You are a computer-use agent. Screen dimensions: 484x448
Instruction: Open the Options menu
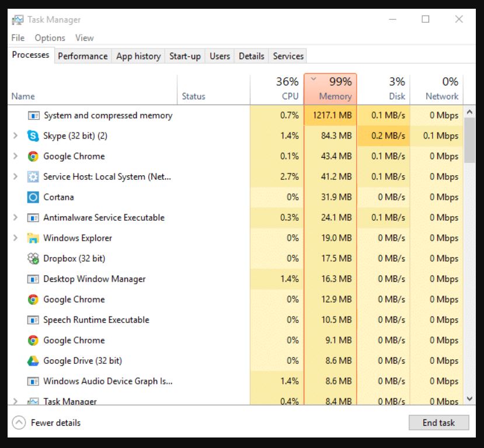pyautogui.click(x=50, y=38)
